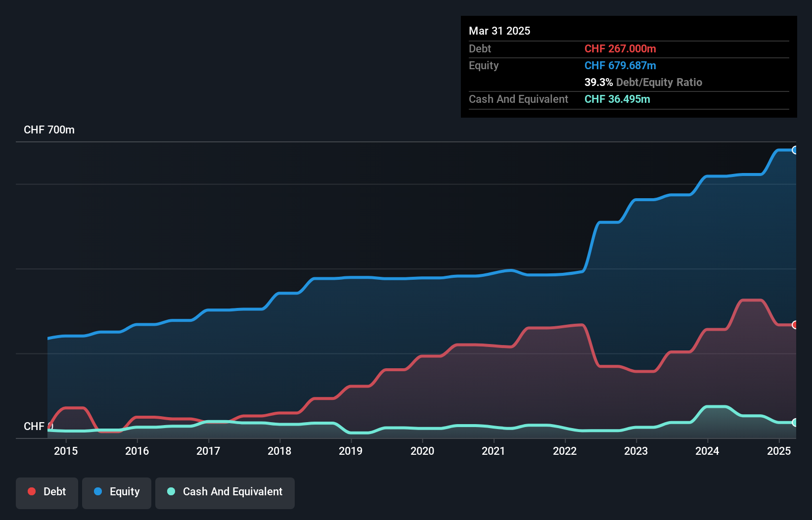Click the blue CHF 679.687m Equity link
The image size is (812, 520).
[x=620, y=65]
